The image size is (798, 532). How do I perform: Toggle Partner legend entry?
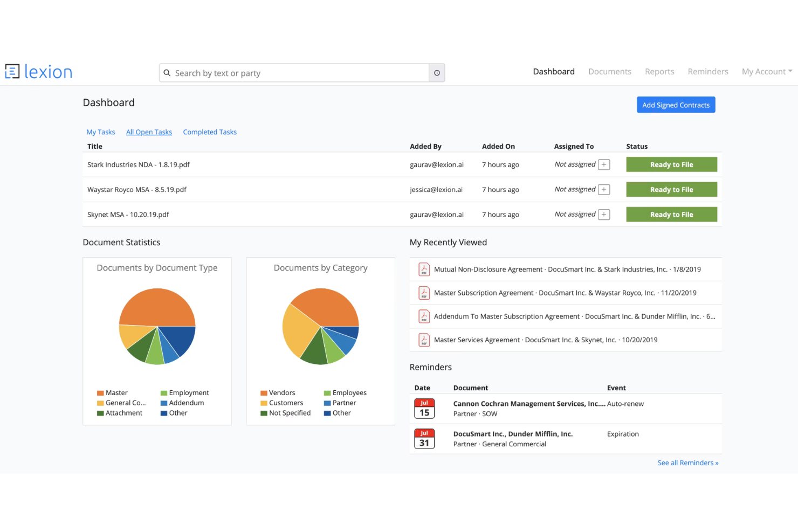coord(340,403)
